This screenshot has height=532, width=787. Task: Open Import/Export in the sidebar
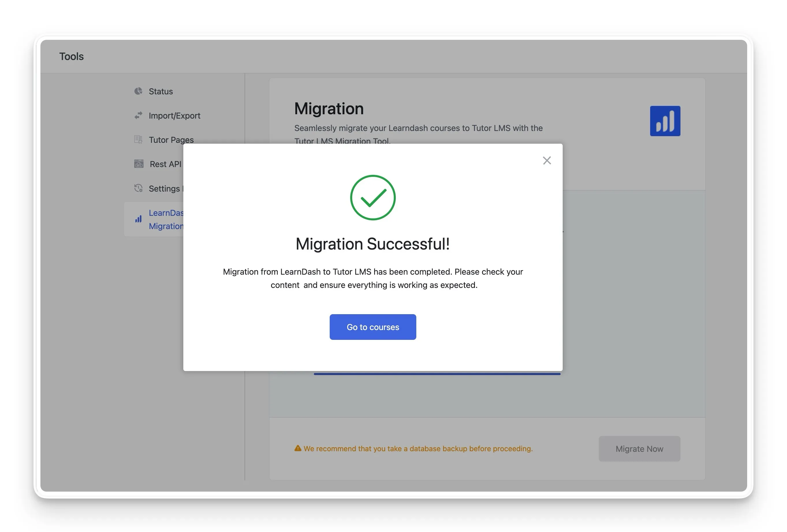point(174,116)
